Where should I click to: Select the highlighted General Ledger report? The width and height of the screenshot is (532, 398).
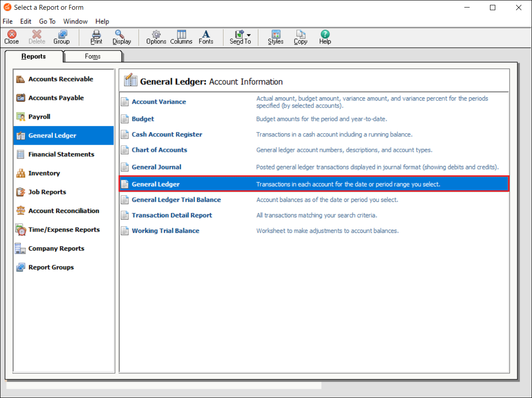(314, 184)
